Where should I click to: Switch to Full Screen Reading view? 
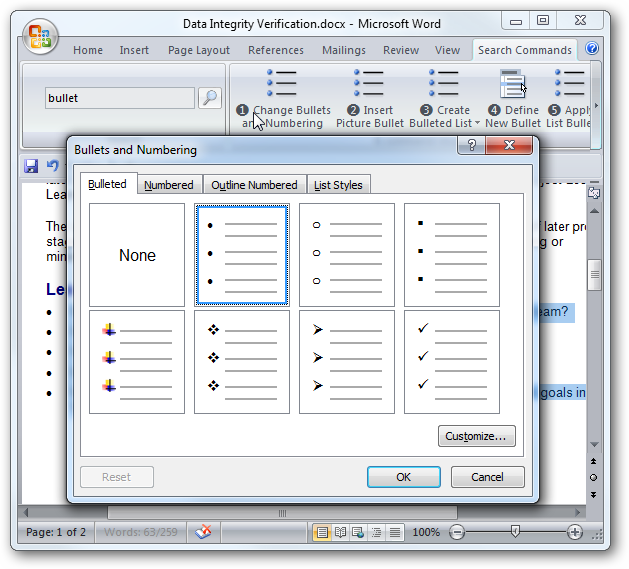pyautogui.click(x=340, y=532)
